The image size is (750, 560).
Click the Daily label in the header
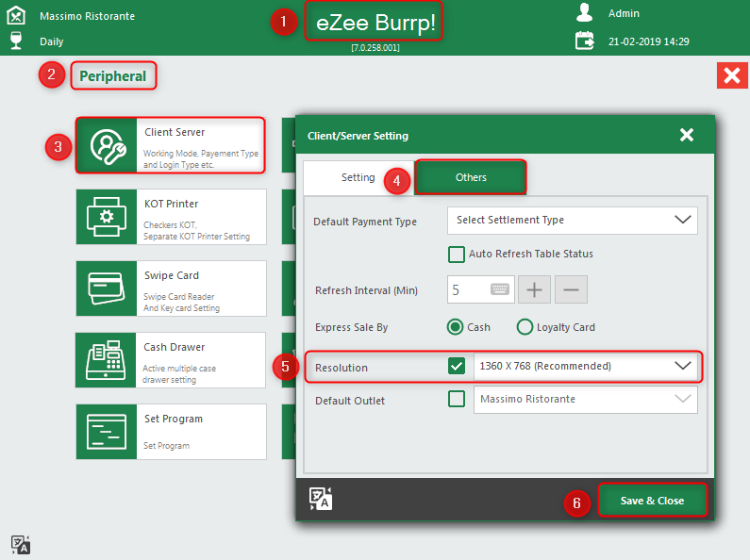click(52, 41)
